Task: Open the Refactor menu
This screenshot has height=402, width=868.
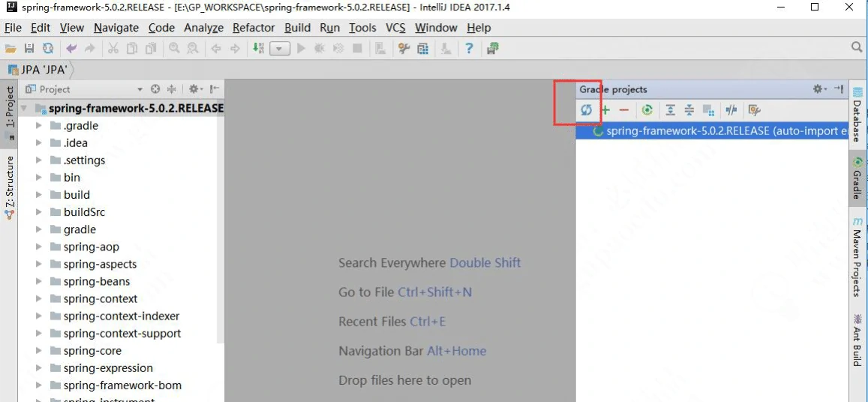Action: tap(254, 28)
